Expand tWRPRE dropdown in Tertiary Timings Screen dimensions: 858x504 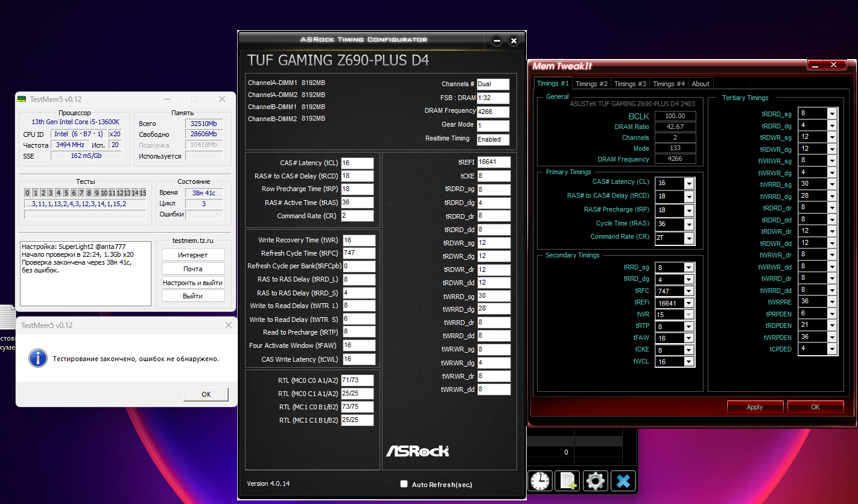click(832, 301)
